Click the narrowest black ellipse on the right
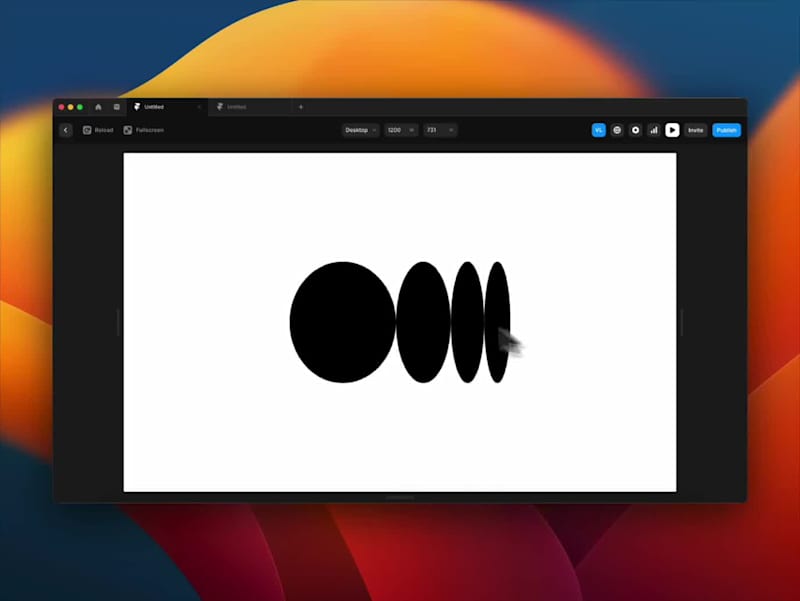800x601 pixels. point(497,322)
